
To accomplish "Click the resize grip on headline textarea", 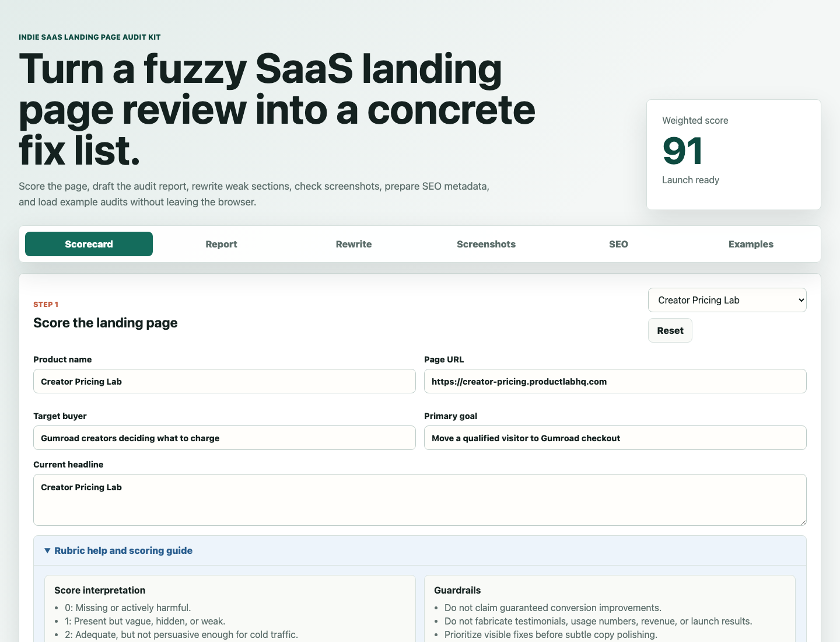I will coord(803,522).
